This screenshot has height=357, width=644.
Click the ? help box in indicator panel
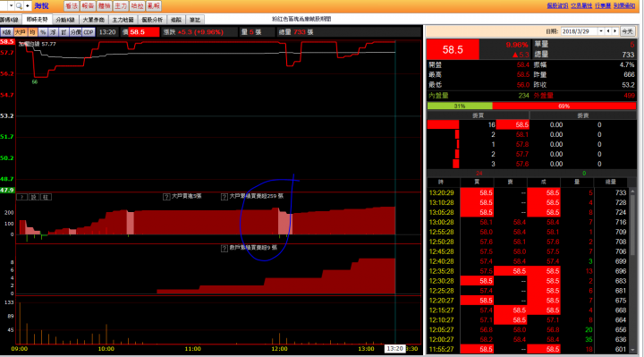click(21, 197)
